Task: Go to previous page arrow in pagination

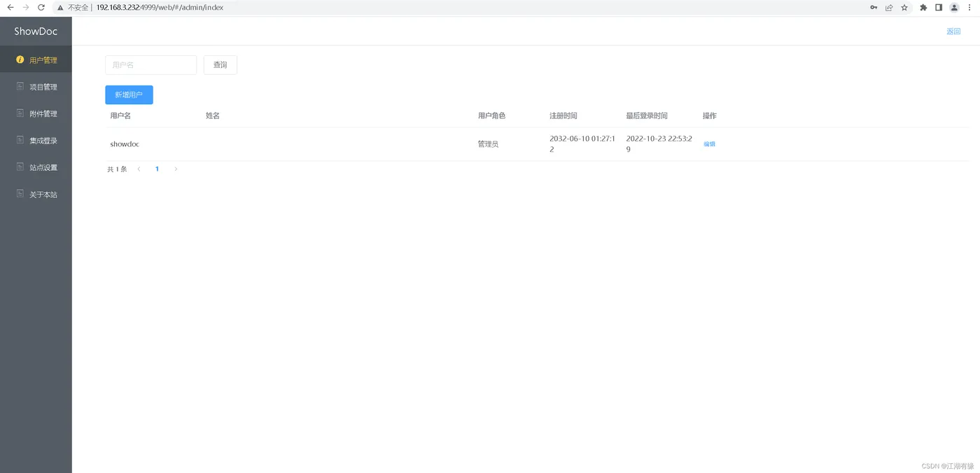Action: coord(139,169)
